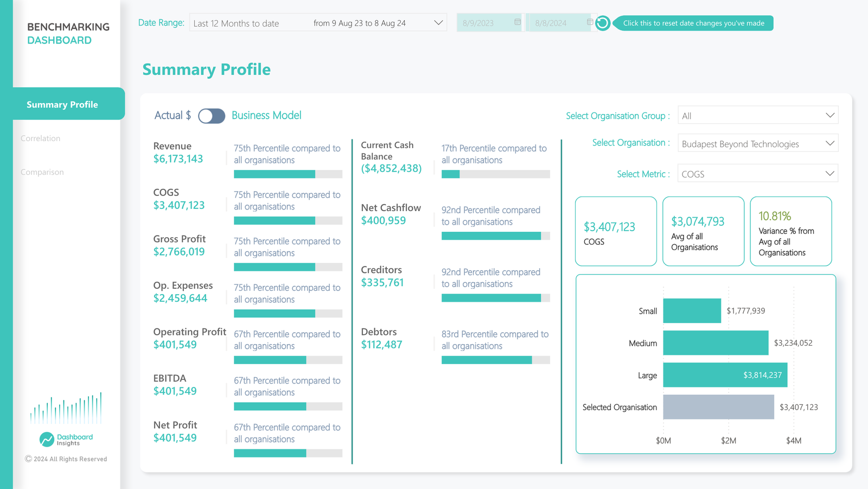Image resolution: width=868 pixels, height=489 pixels.
Task: Open the end date calendar picker icon
Action: click(x=590, y=22)
